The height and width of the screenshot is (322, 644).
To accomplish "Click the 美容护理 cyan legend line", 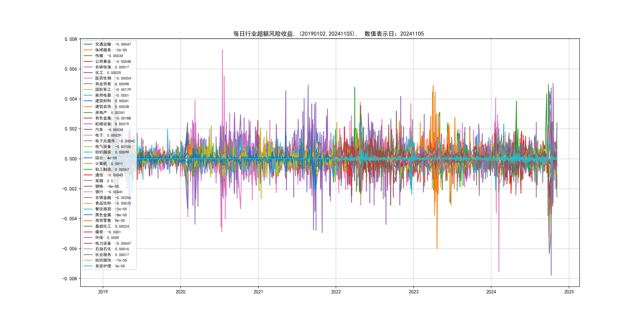I will click(x=88, y=266).
